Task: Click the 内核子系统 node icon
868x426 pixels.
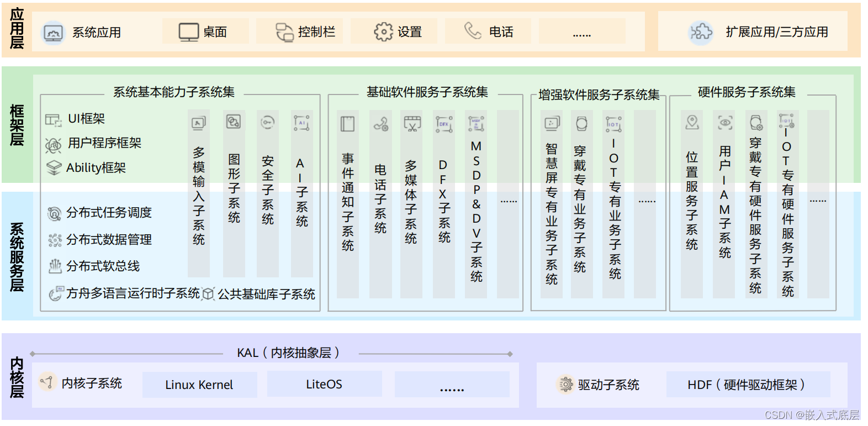Action: pyautogui.click(x=47, y=382)
